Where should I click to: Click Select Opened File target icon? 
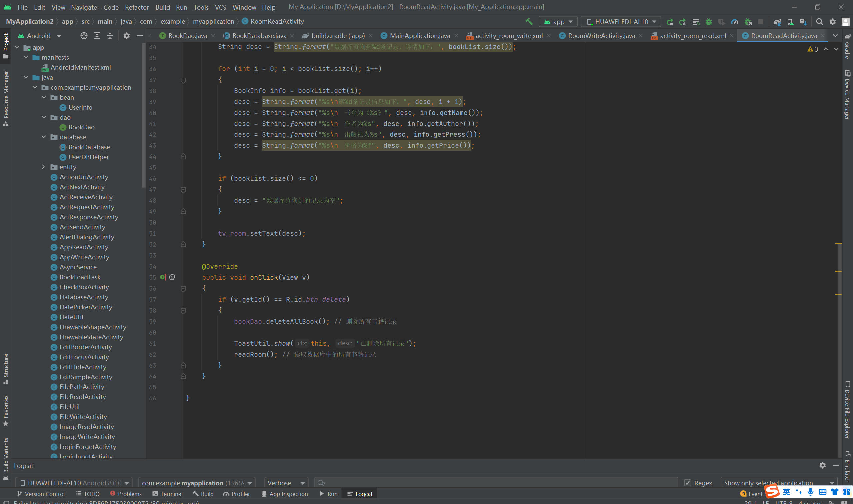tap(84, 36)
